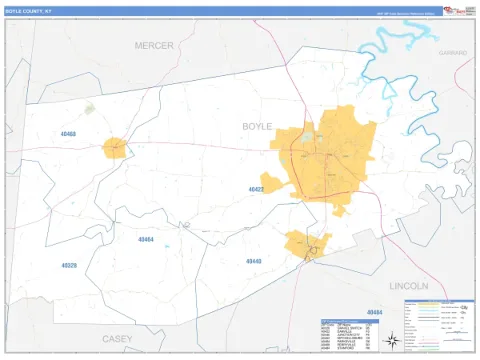
Task: Click the GARRARD county label
Action: 453,53
